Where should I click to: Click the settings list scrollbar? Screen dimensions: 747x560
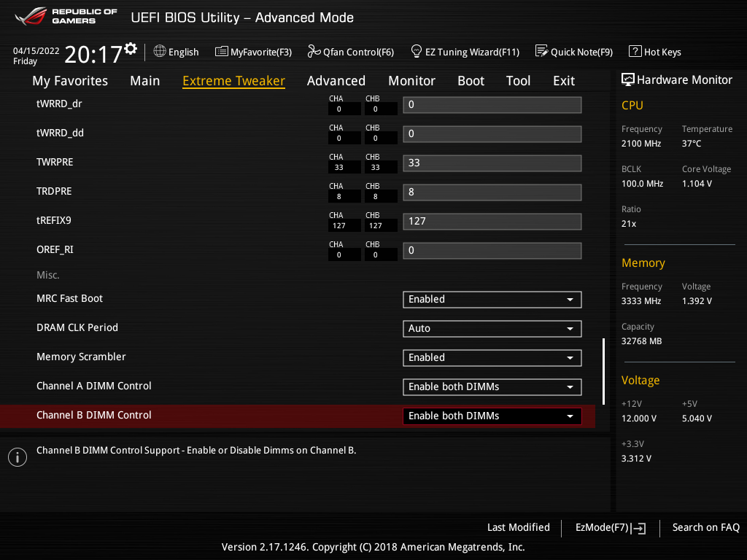click(x=603, y=371)
